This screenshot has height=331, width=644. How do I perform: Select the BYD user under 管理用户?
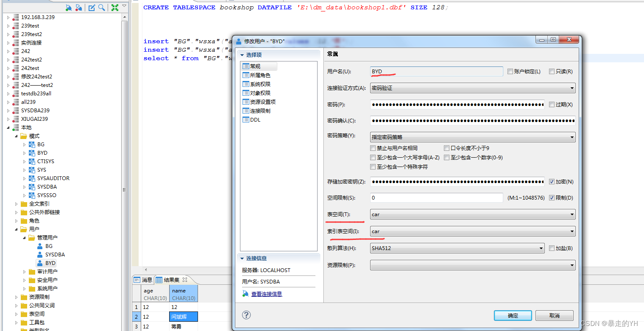[50, 263]
